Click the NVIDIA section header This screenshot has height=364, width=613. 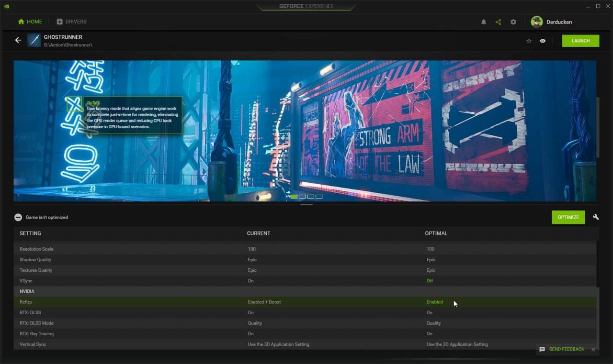305,291
